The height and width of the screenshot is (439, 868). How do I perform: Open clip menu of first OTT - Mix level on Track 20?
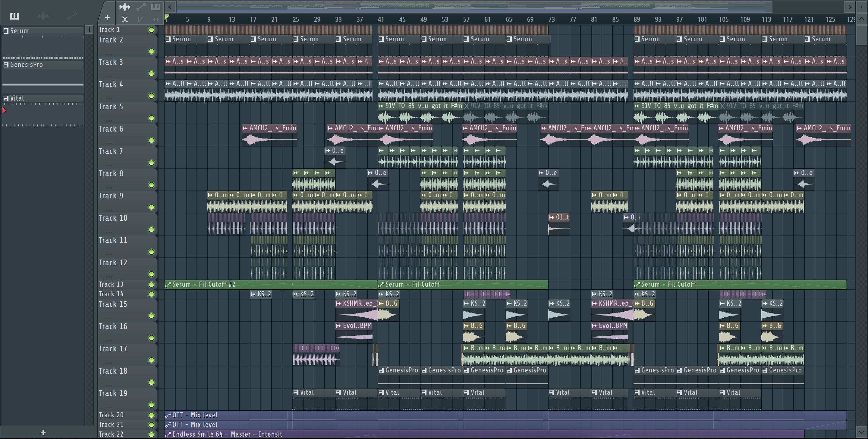(168, 415)
